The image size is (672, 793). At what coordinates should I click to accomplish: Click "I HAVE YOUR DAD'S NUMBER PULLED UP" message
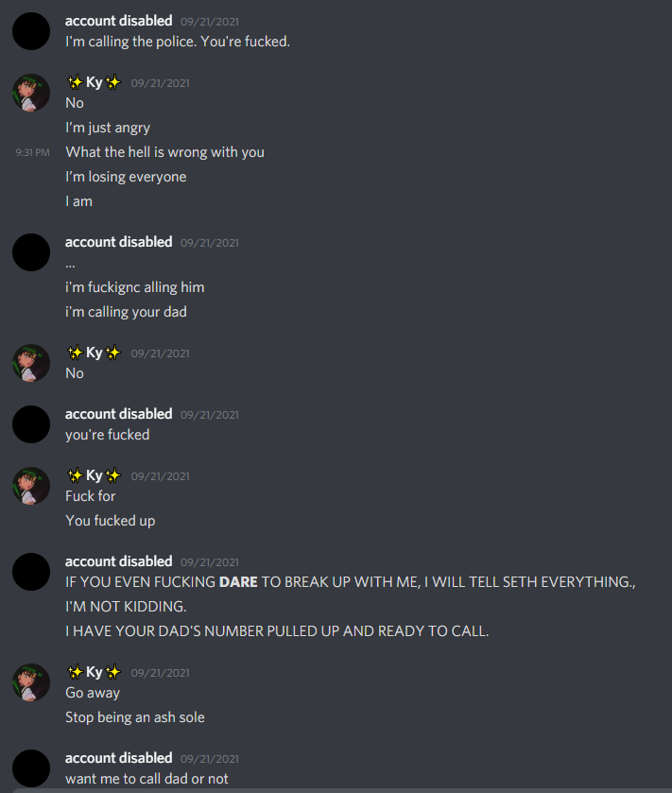click(277, 631)
